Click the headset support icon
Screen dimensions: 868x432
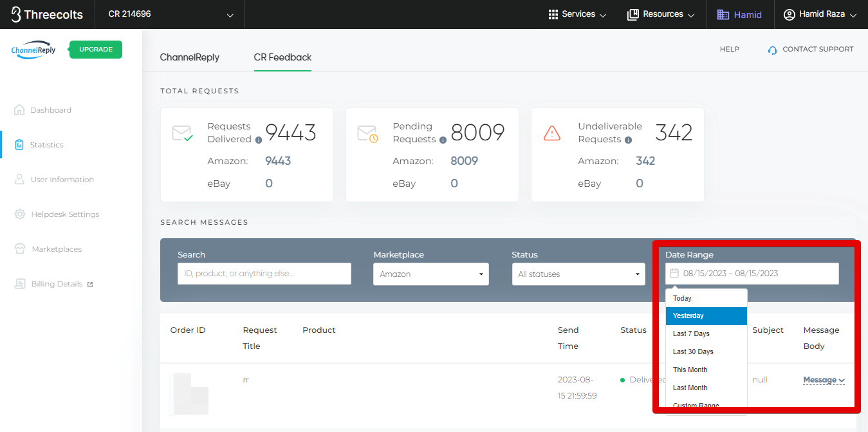pos(773,50)
